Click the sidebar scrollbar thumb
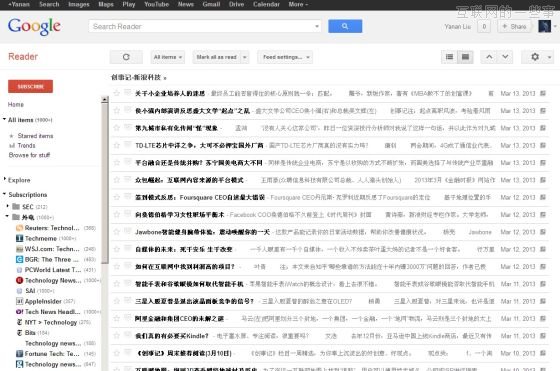The height and width of the screenshot is (371, 560). 105,183
